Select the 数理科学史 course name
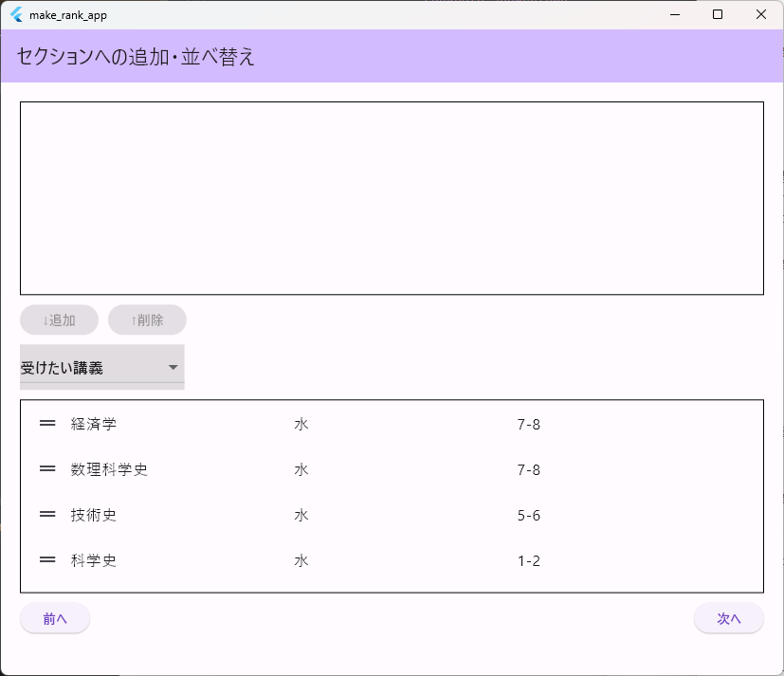The image size is (784, 676). click(109, 470)
